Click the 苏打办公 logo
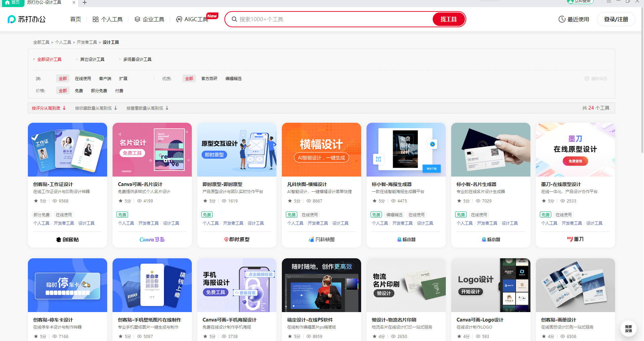Viewport: 644px width, 341px height. (x=27, y=19)
